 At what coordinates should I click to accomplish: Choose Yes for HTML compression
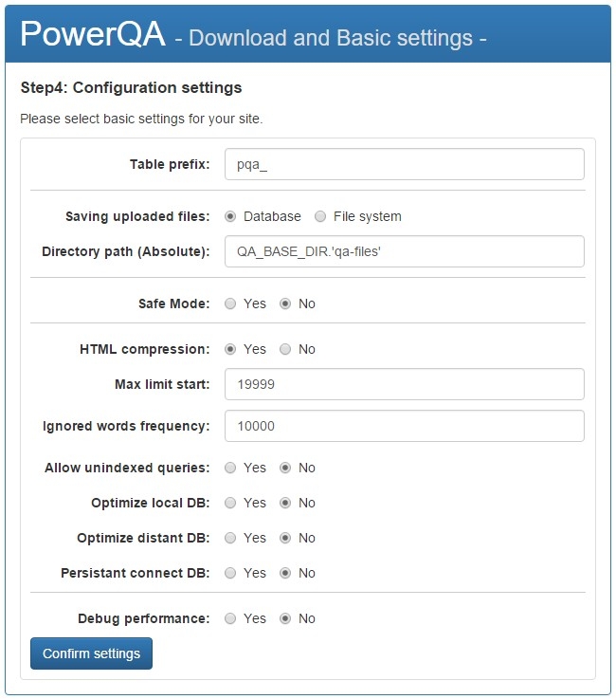click(230, 349)
